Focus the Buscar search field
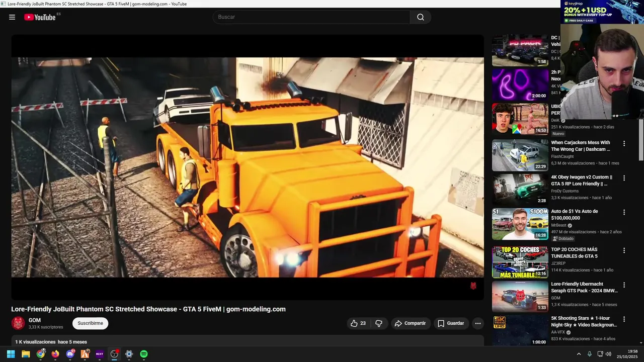Viewport: 644px width, 362px height. pyautogui.click(x=311, y=17)
